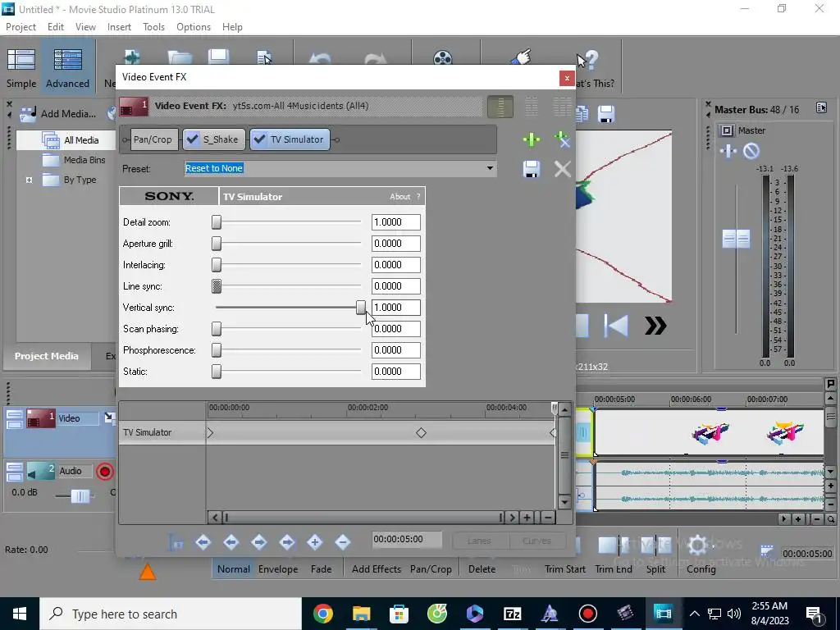Click the Add Media icon
This screenshot has height=630, width=840.
click(28, 113)
